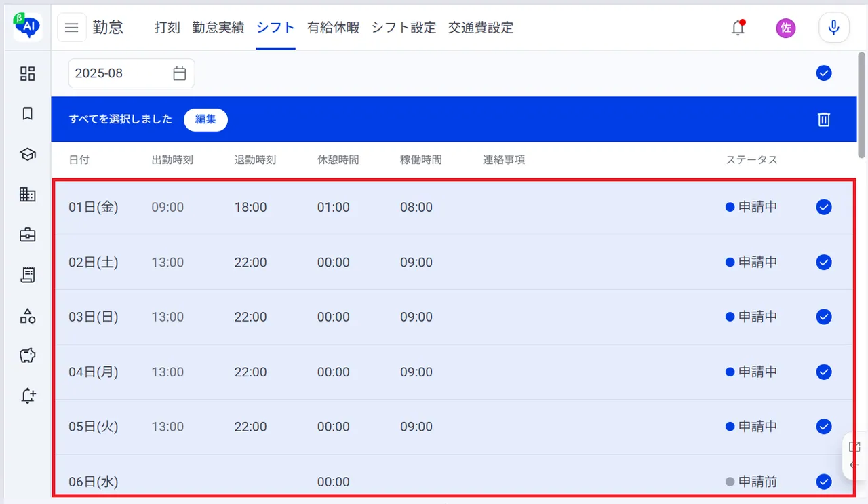Viewport: 868px width, 504px height.
Task: Uncheck the 03日(日) row checkbox
Action: [824, 317]
